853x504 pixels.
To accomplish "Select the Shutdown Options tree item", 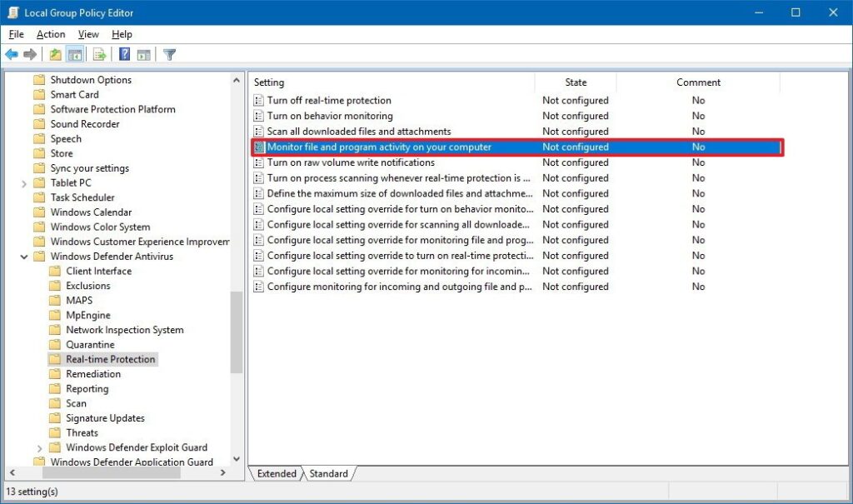I will point(91,80).
